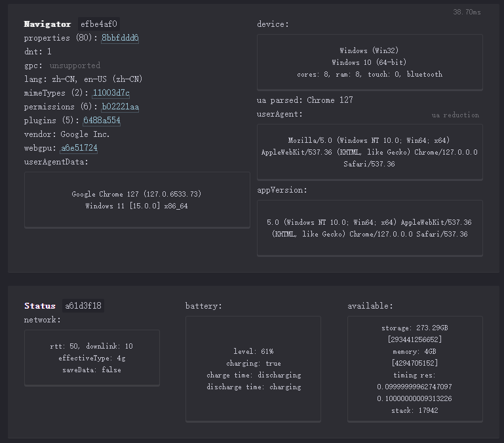Click the Navigator section heading
This screenshot has height=443, width=504.
click(x=48, y=24)
